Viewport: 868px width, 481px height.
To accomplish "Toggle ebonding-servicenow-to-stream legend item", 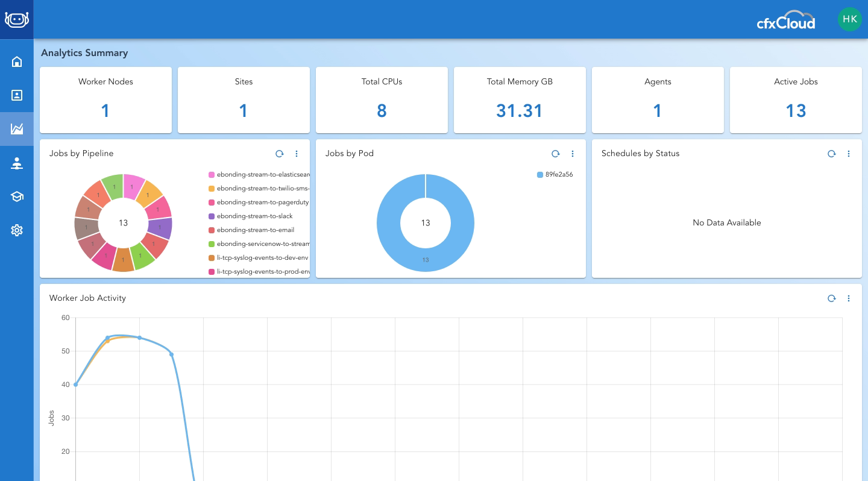I will tap(259, 244).
